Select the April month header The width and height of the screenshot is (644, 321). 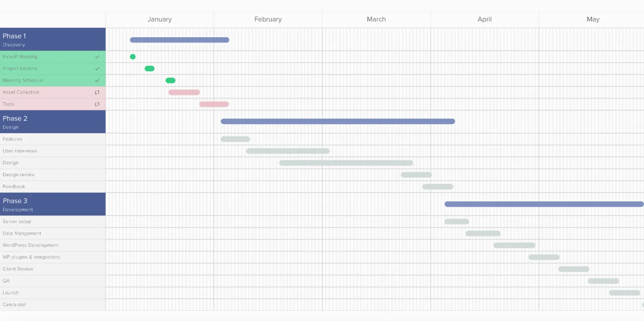[x=485, y=19]
